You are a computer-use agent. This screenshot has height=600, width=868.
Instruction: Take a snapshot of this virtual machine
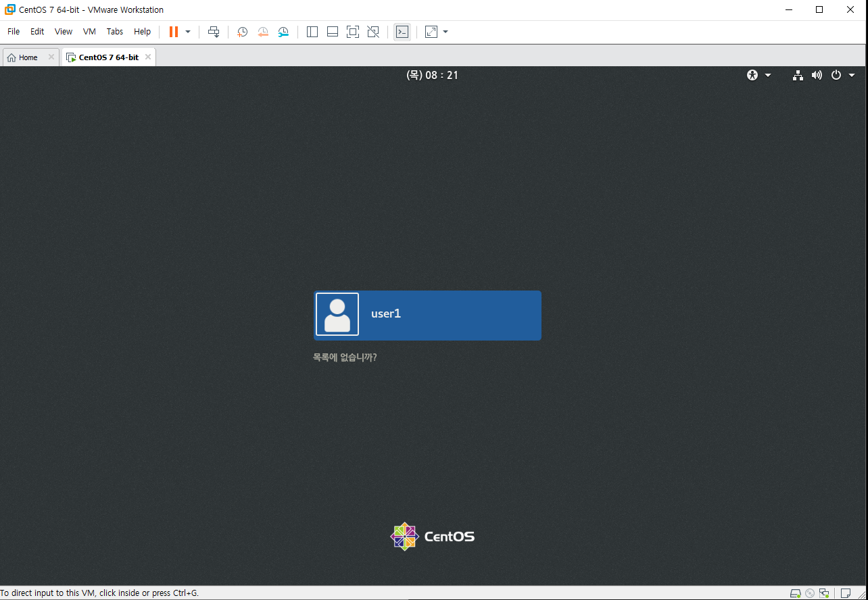tap(242, 32)
